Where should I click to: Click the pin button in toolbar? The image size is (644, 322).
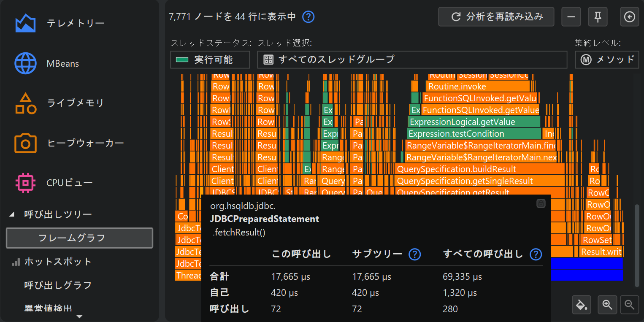[598, 17]
